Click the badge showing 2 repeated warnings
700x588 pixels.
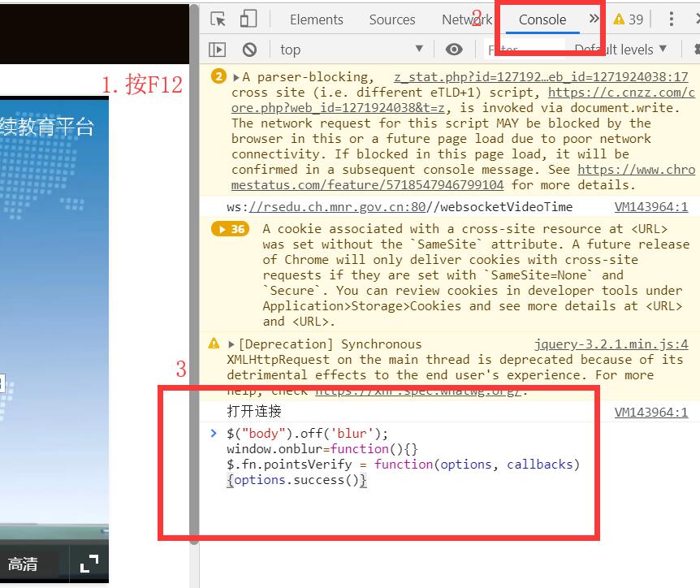pos(218,76)
